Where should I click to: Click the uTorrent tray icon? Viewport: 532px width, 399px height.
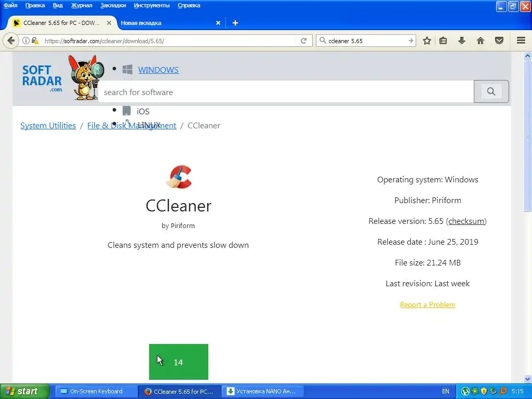465,391
